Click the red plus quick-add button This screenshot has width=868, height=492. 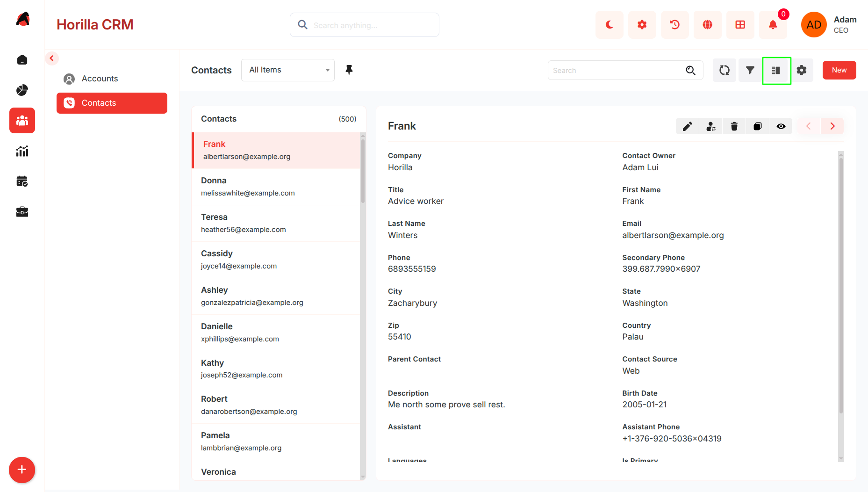click(22, 470)
